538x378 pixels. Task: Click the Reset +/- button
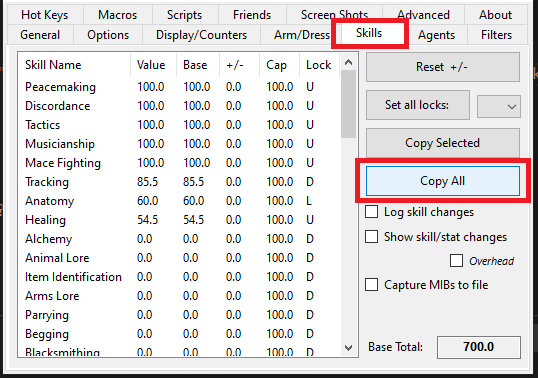click(x=443, y=67)
